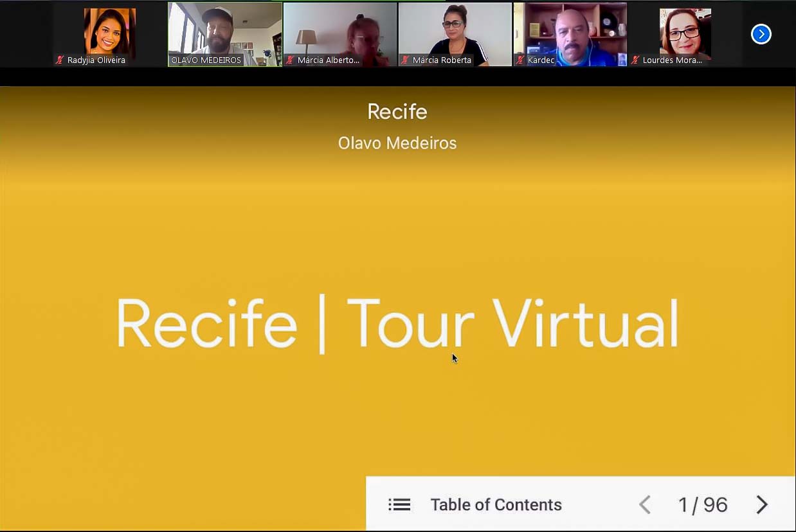Click the Recife heading at top

tap(397, 112)
